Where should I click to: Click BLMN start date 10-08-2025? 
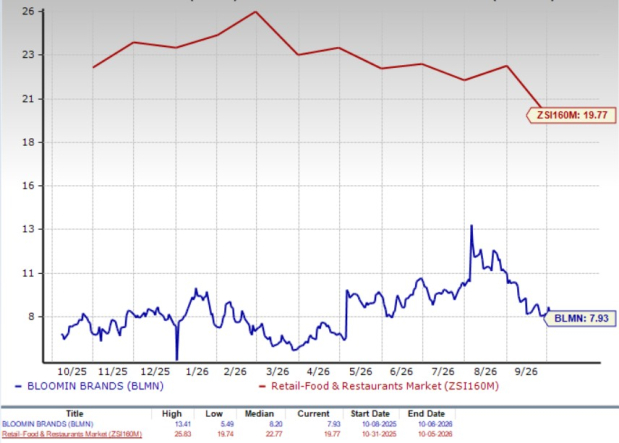pyautogui.click(x=379, y=424)
